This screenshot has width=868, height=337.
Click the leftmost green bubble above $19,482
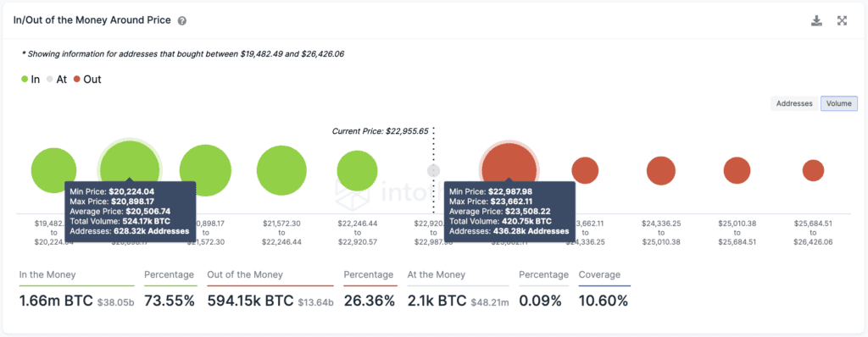click(x=53, y=170)
